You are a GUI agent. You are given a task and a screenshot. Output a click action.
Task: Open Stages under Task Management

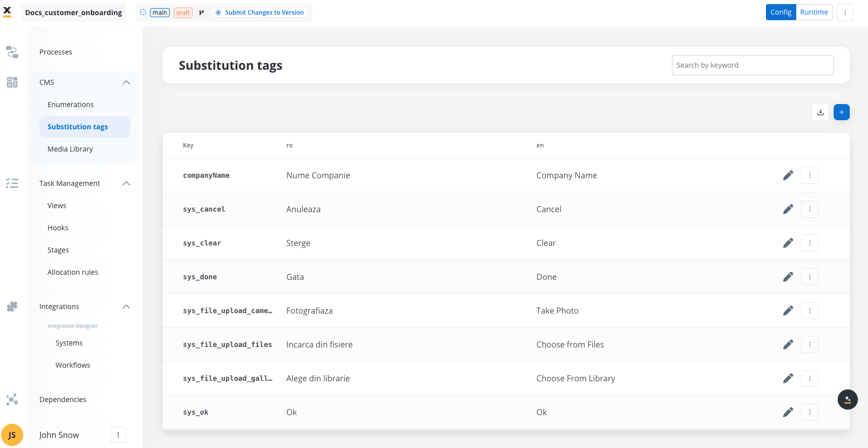point(59,250)
